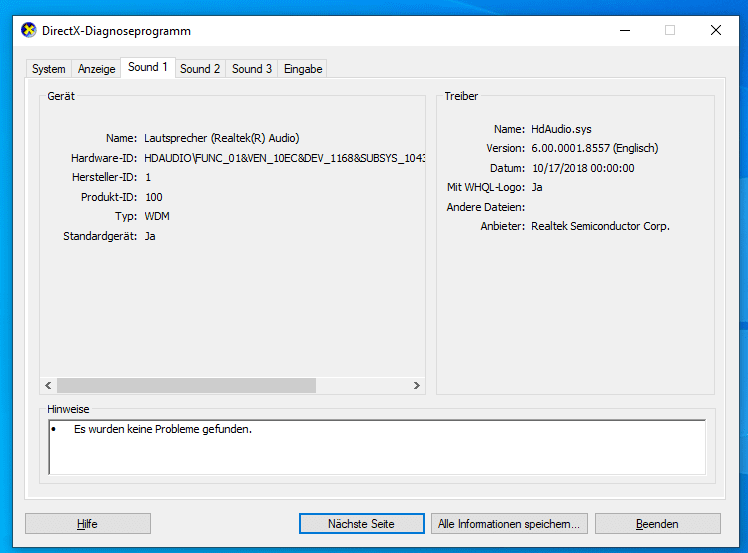Click the 'Andere Dateien:' label
Screen dimensions: 748x553
tap(486, 207)
